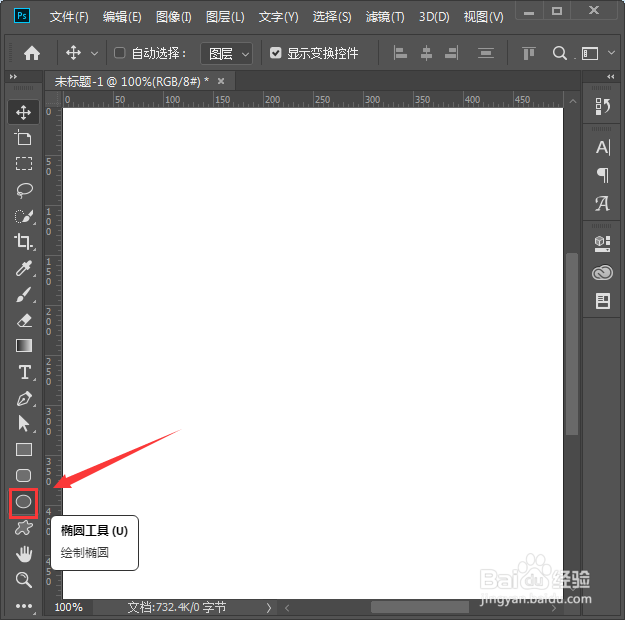
Task: Select the Eyedropper tool
Action: [x=24, y=268]
